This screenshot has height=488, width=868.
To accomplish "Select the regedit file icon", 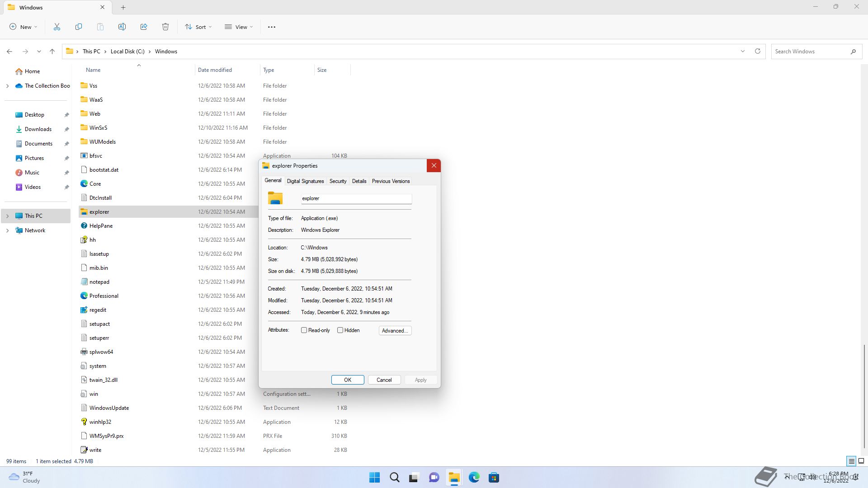I will coord(84,310).
